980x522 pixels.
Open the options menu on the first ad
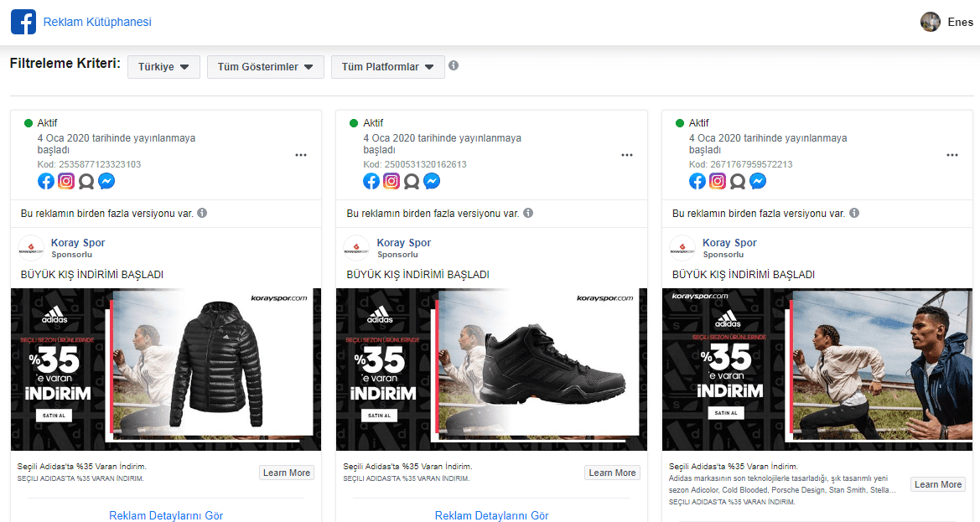(x=301, y=155)
